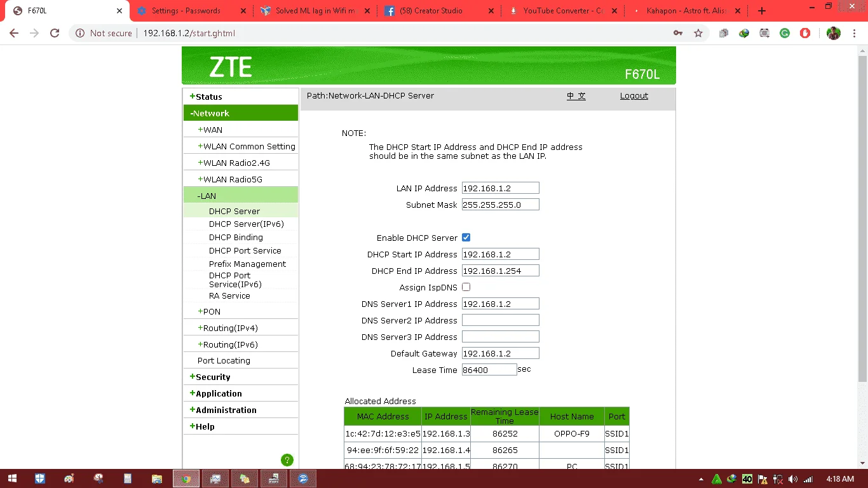
Task: Expand the Security menu section
Action: tap(210, 377)
